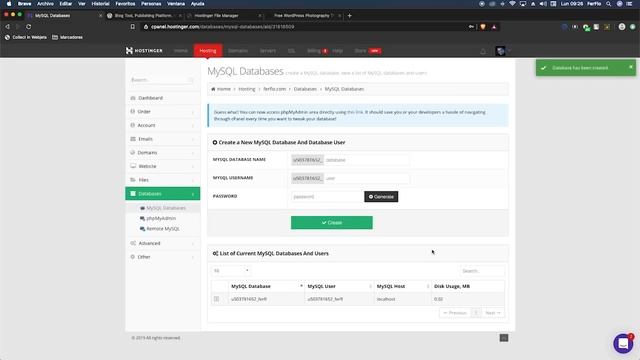Screen dimensions: 640x360
Task: Switch to the Hostinger File Manager browser tab
Action: point(223,16)
